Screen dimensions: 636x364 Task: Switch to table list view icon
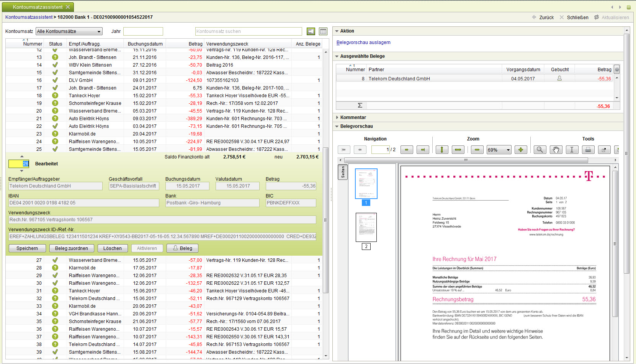[323, 31]
